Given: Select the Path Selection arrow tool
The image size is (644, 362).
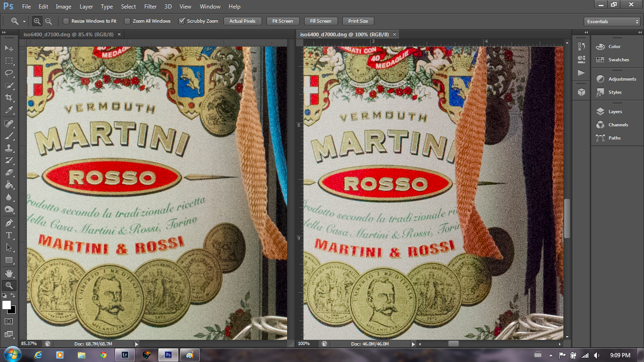Looking at the screenshot, I should click(x=9, y=247).
